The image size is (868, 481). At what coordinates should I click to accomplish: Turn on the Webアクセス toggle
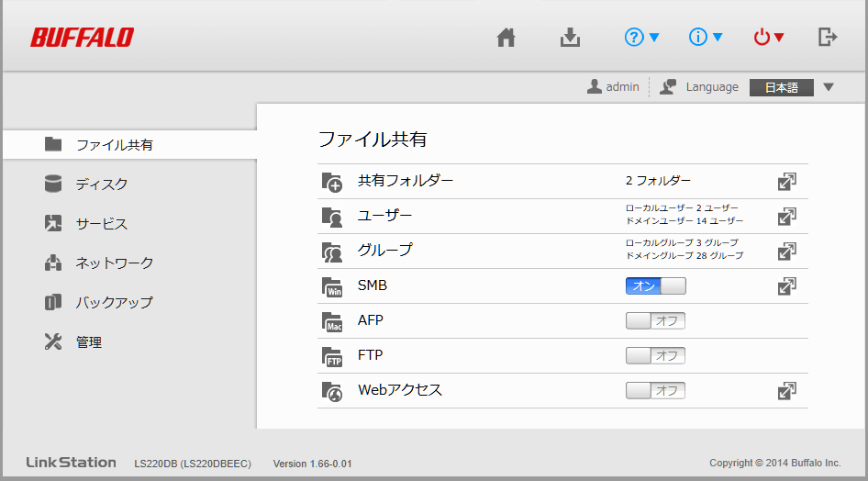pos(655,391)
